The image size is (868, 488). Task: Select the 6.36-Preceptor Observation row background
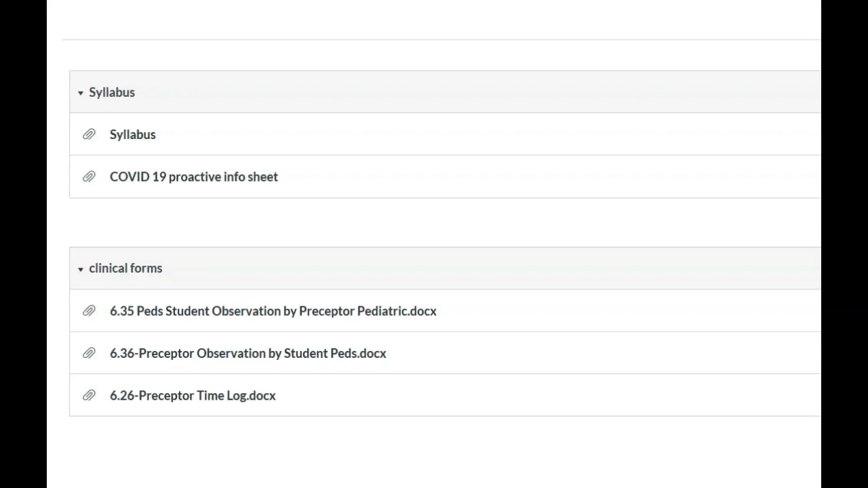(x=597, y=353)
